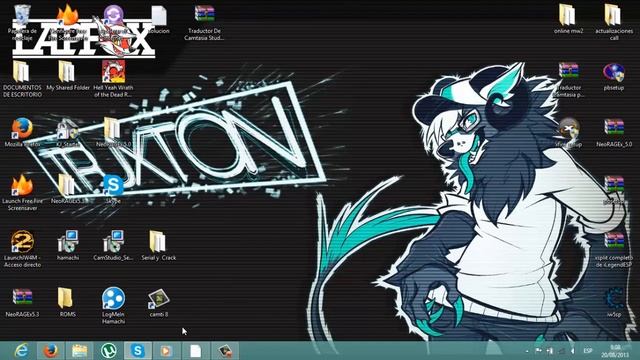Launch the iw5sp application
The width and height of the screenshot is (640, 360).
(x=614, y=299)
